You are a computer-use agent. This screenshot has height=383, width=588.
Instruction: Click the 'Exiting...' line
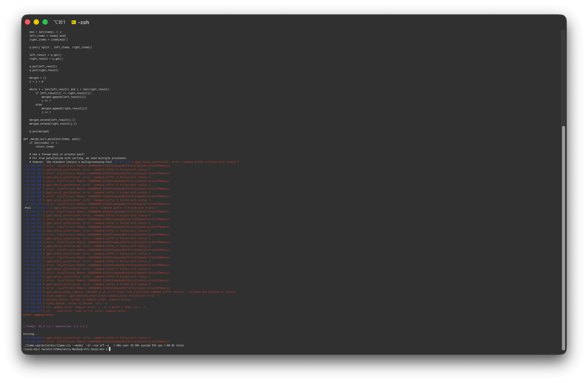tap(31, 334)
